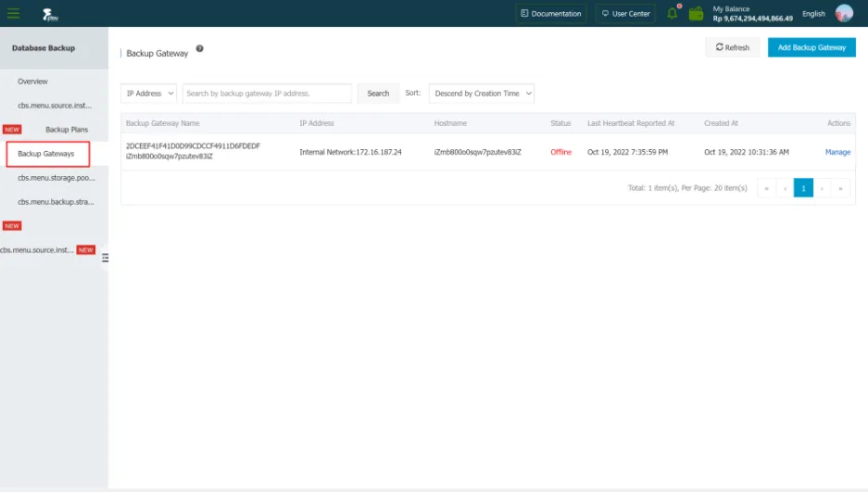868x492 pixels.
Task: Select Overview in the sidebar
Action: [x=32, y=82]
